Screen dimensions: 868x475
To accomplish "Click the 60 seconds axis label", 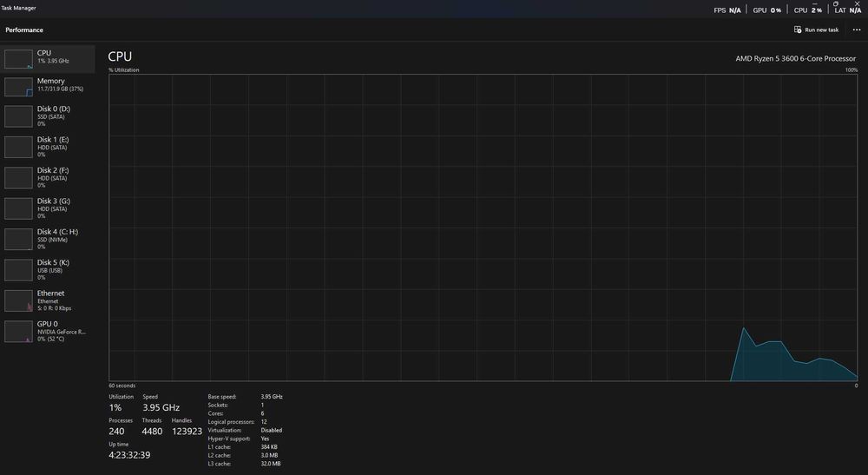I will 122,386.
